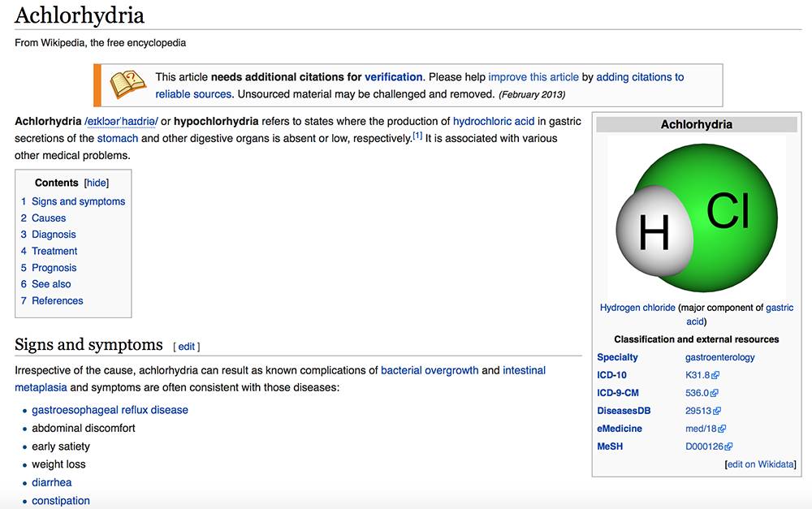Click the 'improve this article' link
Viewport: 812px width, 509px height.
[533, 77]
